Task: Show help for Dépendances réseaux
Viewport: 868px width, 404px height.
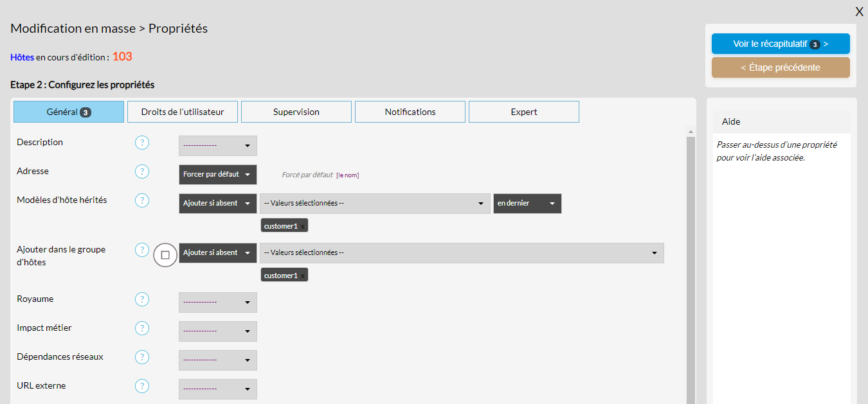Action: 142,357
